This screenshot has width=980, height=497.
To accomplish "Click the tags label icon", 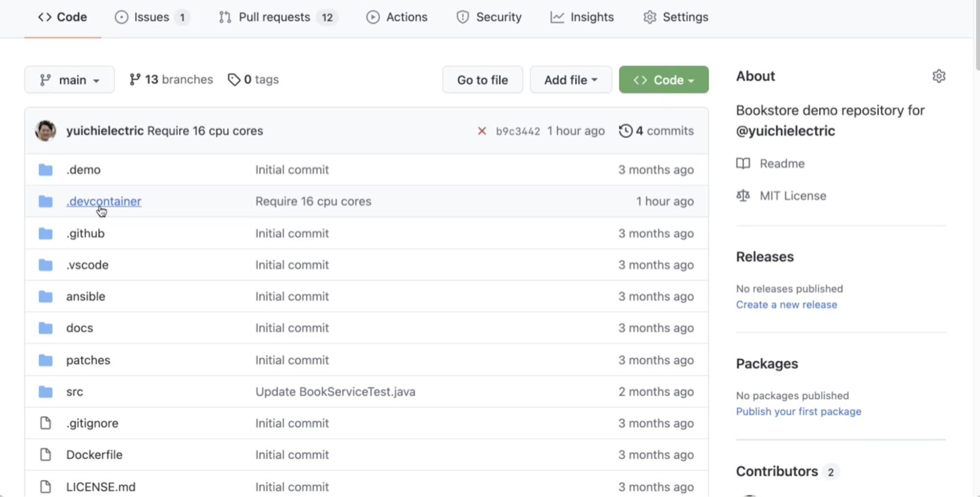I will click(x=234, y=79).
